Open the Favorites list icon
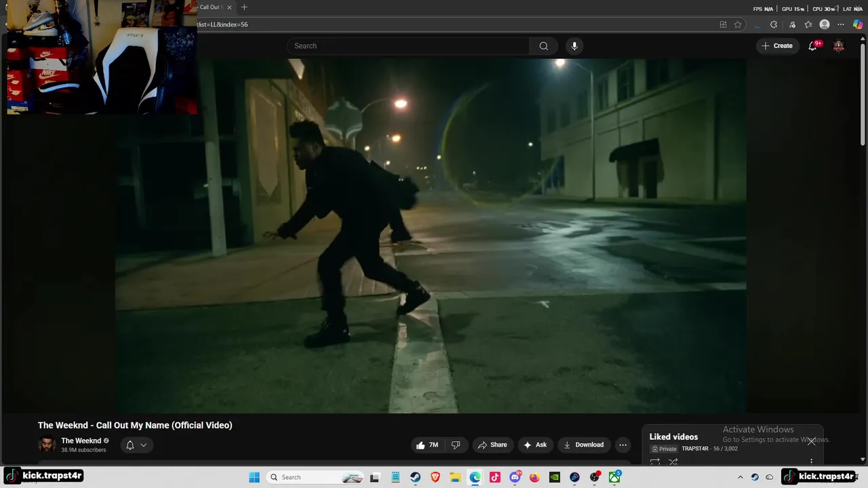The height and width of the screenshot is (488, 868). [808, 24]
